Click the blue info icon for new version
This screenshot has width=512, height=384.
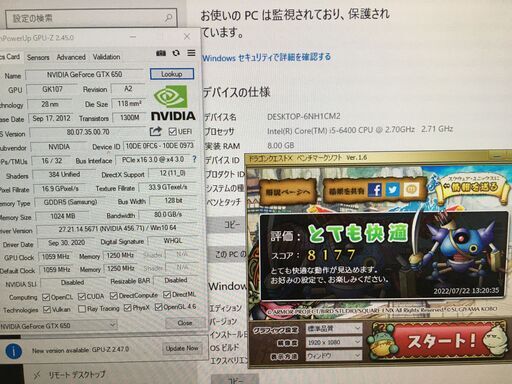pos(14,351)
